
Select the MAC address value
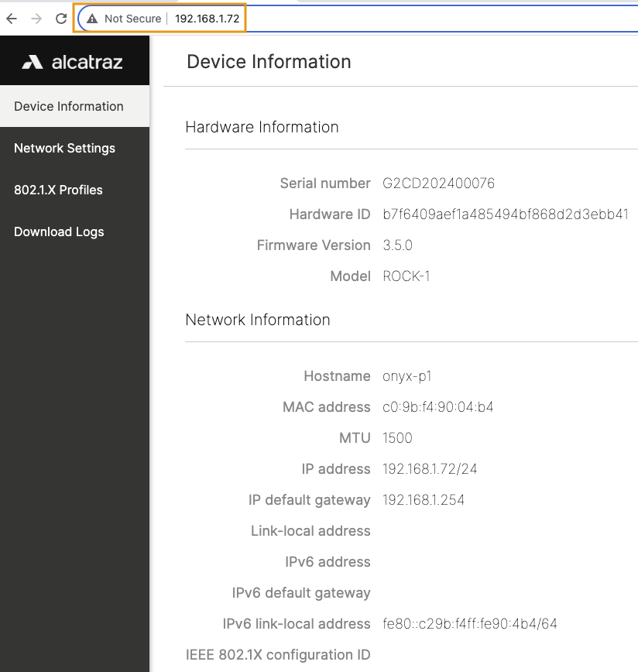(438, 406)
